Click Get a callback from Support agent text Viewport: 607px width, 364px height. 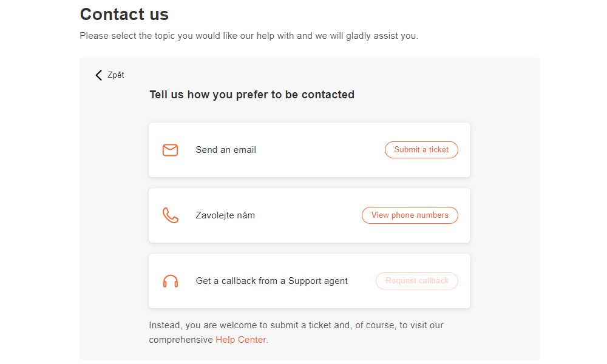[x=272, y=281]
